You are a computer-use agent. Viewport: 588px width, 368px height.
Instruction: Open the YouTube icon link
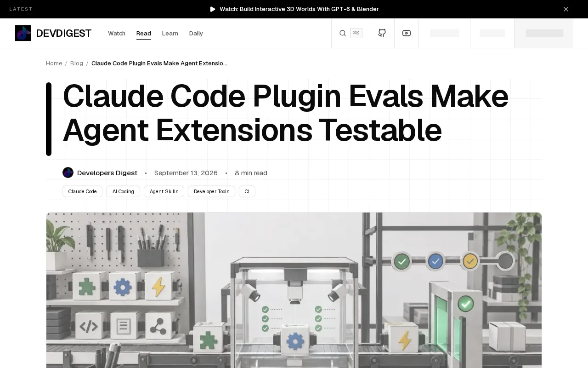click(407, 33)
